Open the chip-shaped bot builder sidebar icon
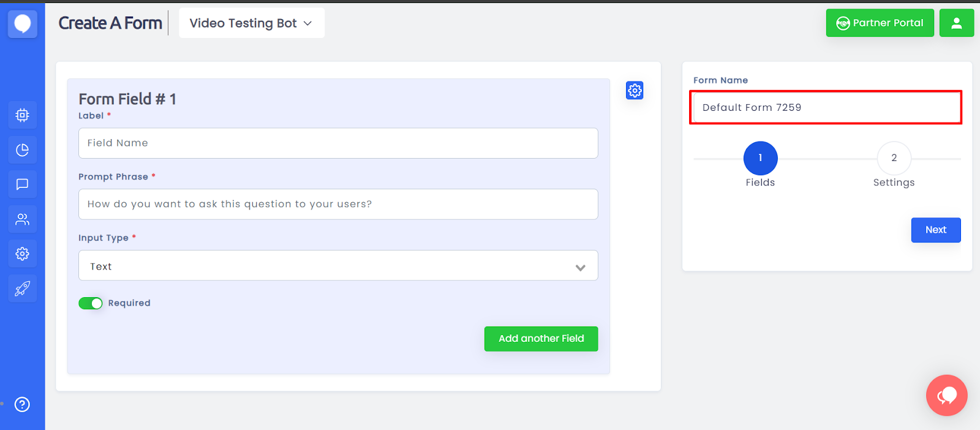Image resolution: width=980 pixels, height=430 pixels. point(23,115)
